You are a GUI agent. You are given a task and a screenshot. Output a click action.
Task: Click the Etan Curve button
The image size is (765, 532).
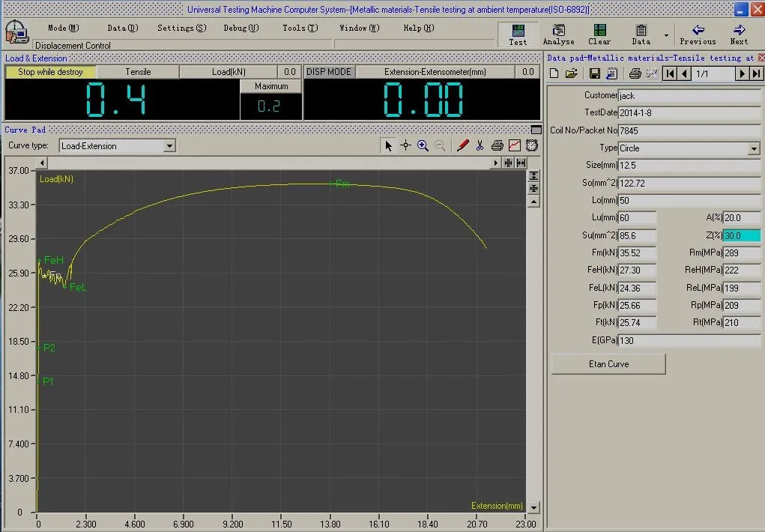[608, 364]
